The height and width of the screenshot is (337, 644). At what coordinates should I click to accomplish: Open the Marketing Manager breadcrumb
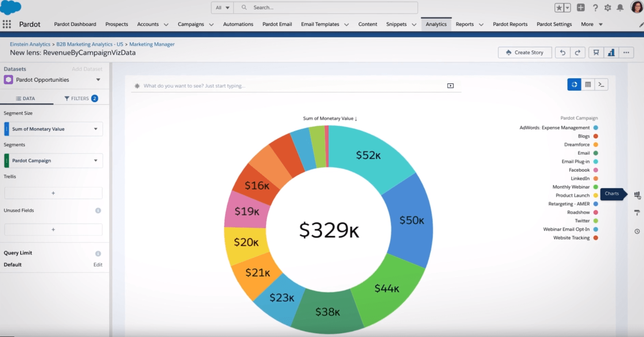coord(152,44)
